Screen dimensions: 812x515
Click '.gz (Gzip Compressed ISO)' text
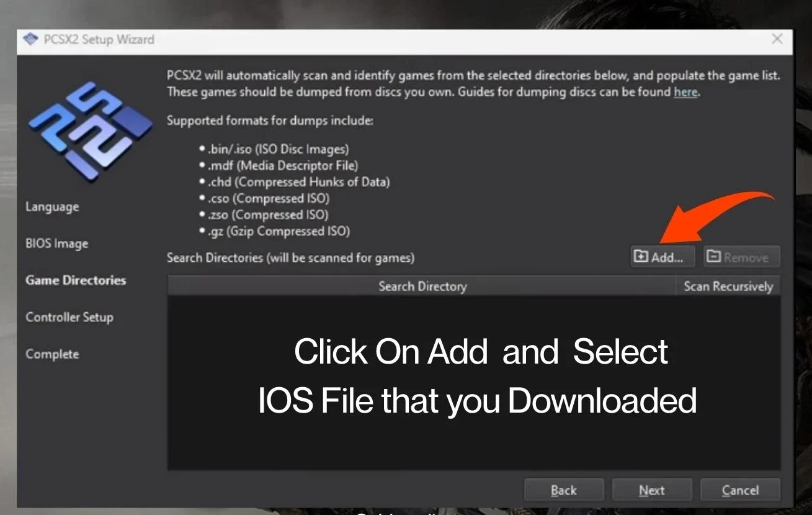pos(279,231)
